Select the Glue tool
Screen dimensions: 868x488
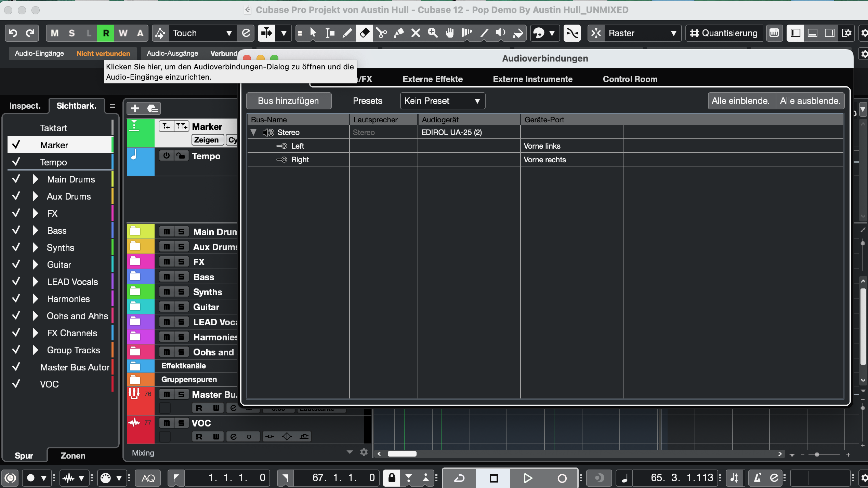[398, 33]
